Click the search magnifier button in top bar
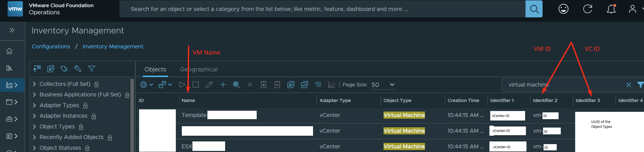 [x=534, y=9]
